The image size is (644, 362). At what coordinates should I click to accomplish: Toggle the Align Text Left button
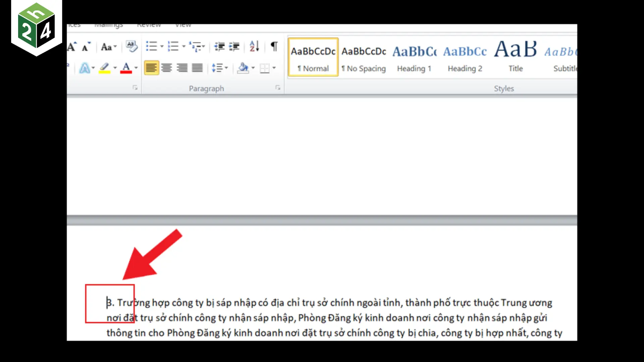(151, 68)
